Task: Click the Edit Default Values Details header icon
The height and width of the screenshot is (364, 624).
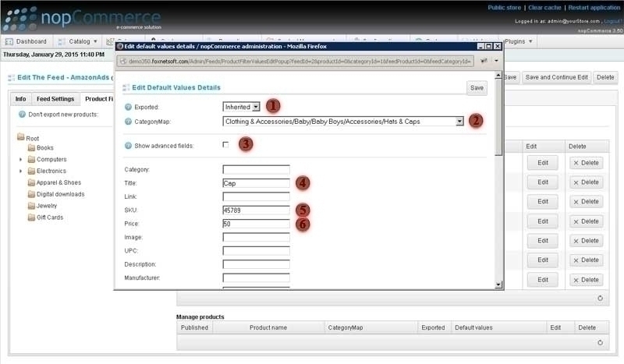Action: click(126, 87)
